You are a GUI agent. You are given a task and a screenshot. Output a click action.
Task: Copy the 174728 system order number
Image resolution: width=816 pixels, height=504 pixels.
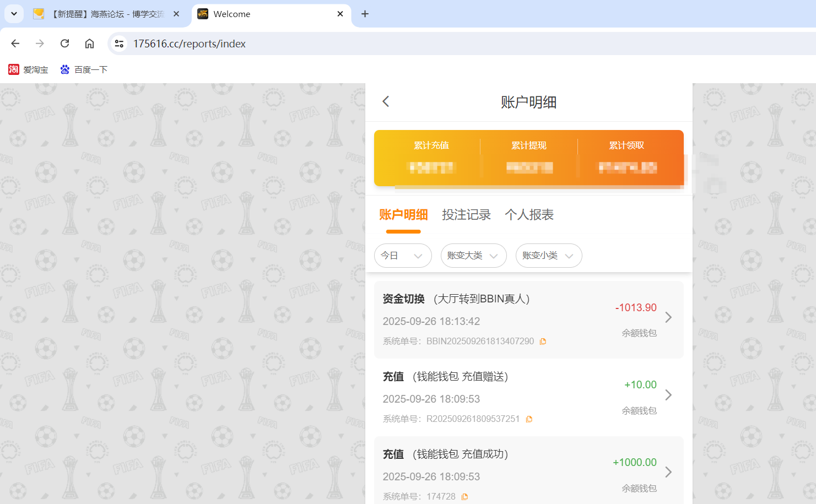coord(464,496)
